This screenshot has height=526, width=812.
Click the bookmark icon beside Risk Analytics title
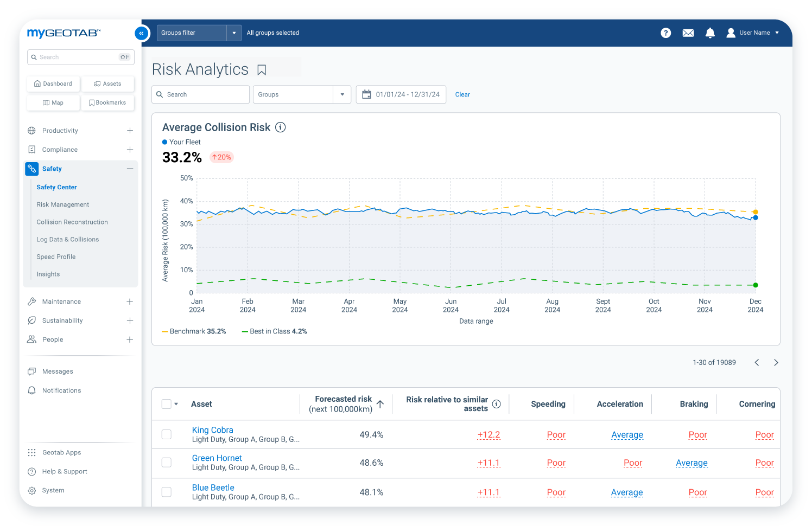click(x=262, y=69)
